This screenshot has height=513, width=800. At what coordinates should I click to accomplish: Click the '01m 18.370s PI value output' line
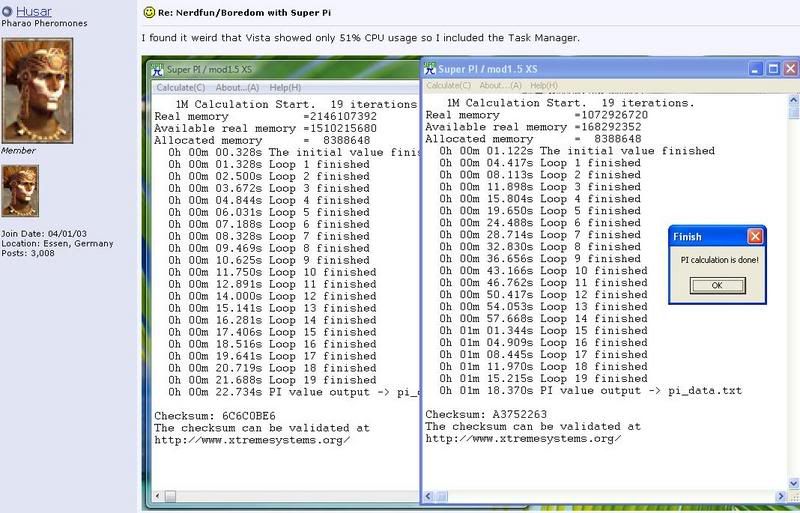(591, 390)
